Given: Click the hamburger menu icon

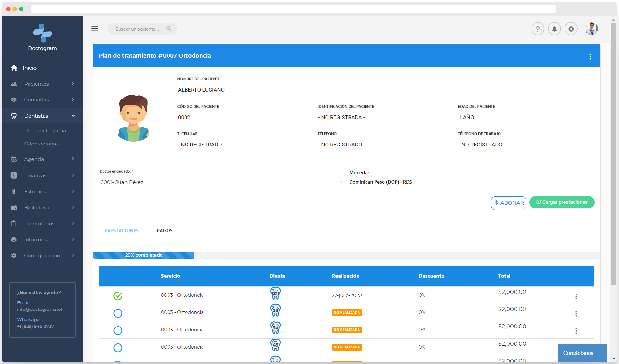Looking at the screenshot, I should pos(95,29).
